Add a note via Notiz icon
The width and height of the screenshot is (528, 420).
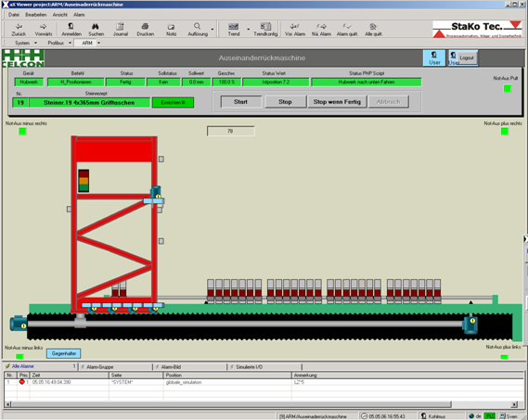tap(171, 30)
